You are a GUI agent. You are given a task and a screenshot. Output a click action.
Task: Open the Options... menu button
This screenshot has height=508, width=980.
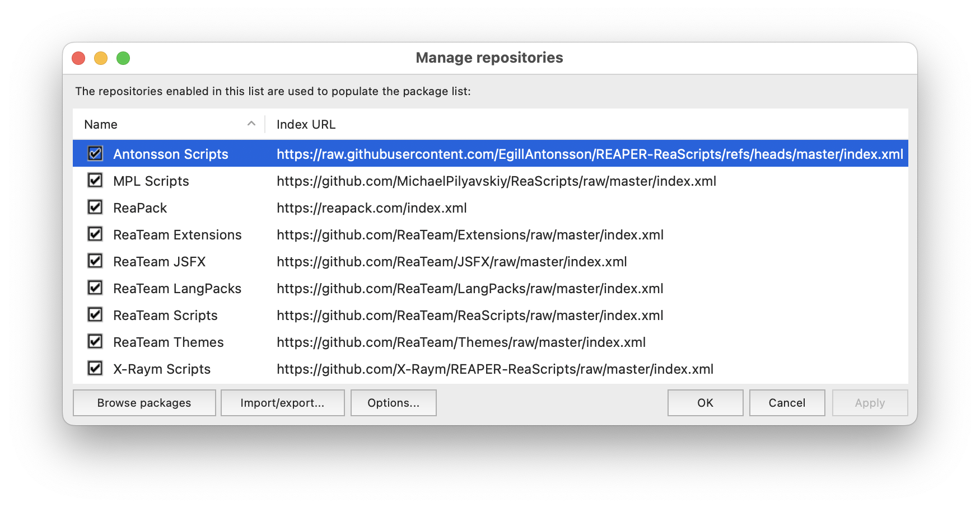[393, 403]
